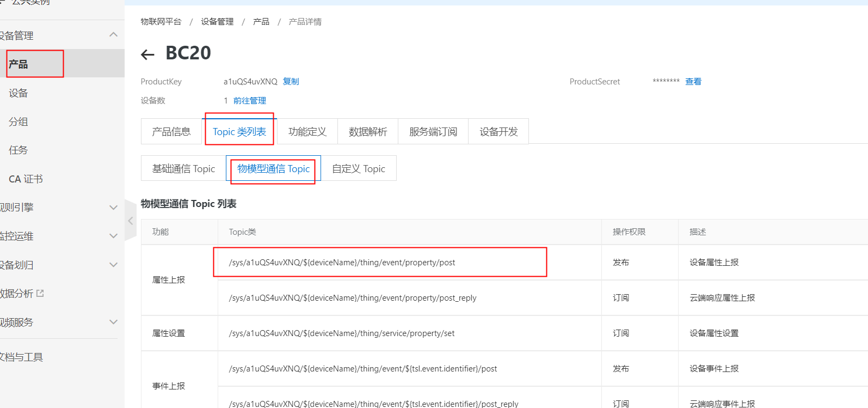Click the 功能 column header
This screenshot has height=408, width=868.
[161, 232]
